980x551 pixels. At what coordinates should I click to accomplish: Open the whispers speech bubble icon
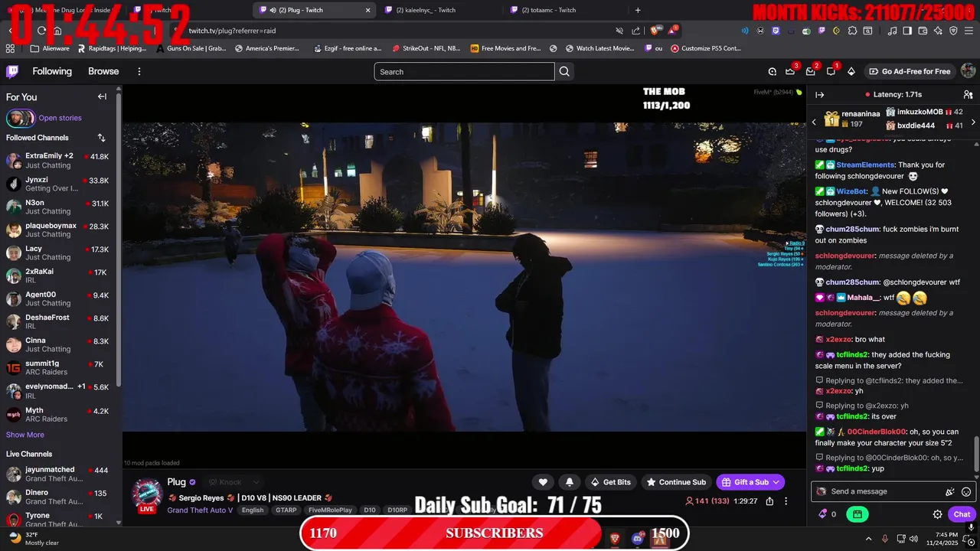click(831, 71)
